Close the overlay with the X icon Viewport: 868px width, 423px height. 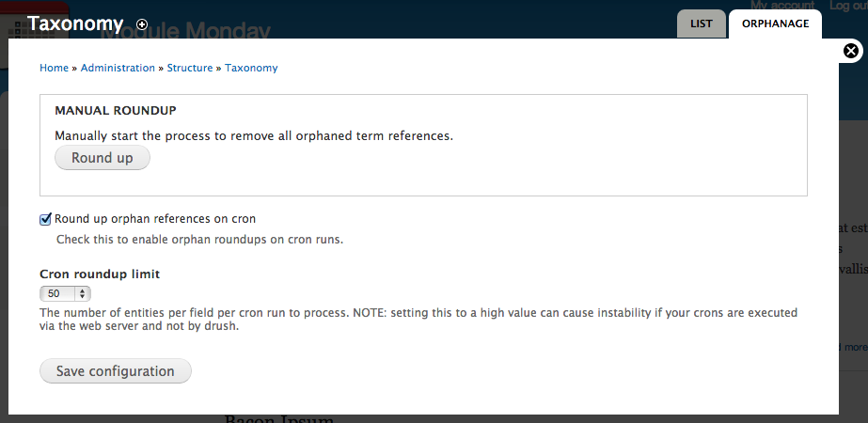coord(851,51)
